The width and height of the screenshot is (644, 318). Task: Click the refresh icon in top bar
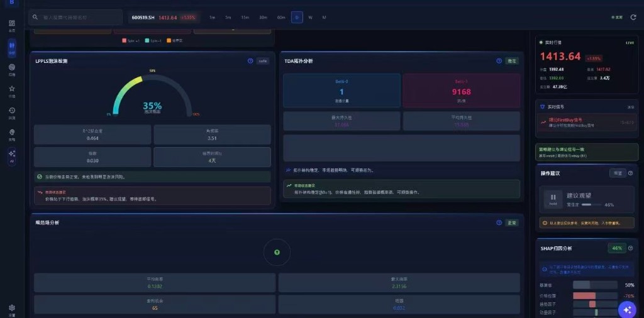click(633, 17)
